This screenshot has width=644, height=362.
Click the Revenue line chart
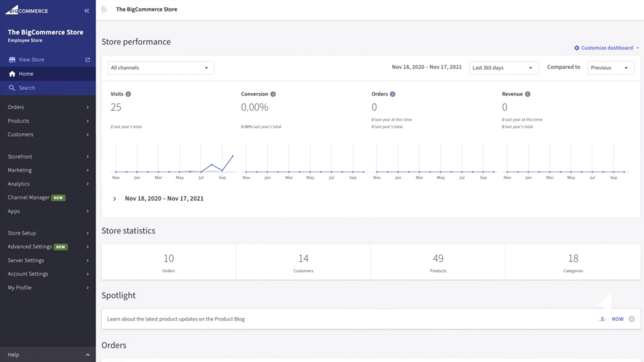coord(566,160)
